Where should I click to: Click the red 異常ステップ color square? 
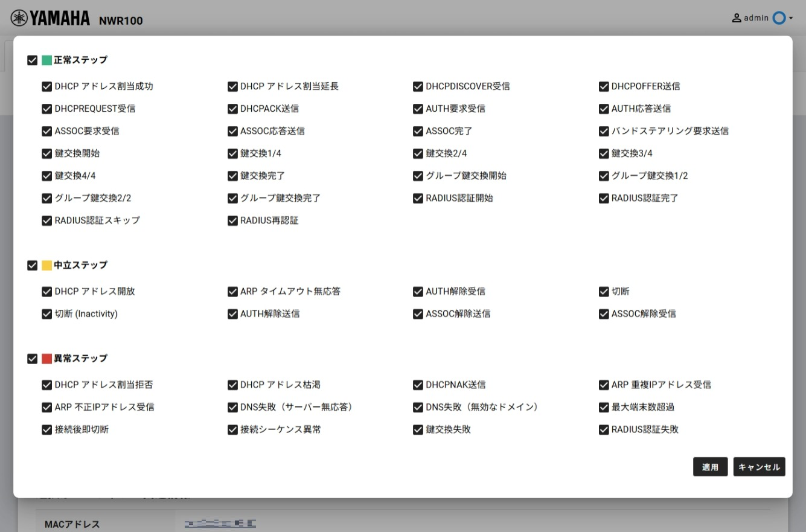click(x=46, y=359)
